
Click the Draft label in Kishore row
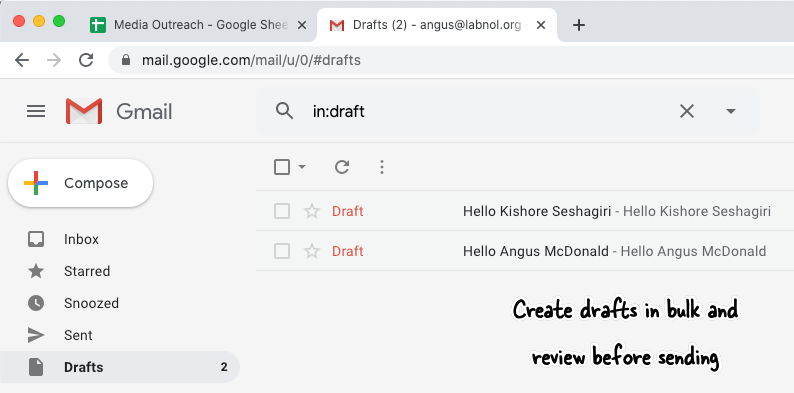(348, 211)
